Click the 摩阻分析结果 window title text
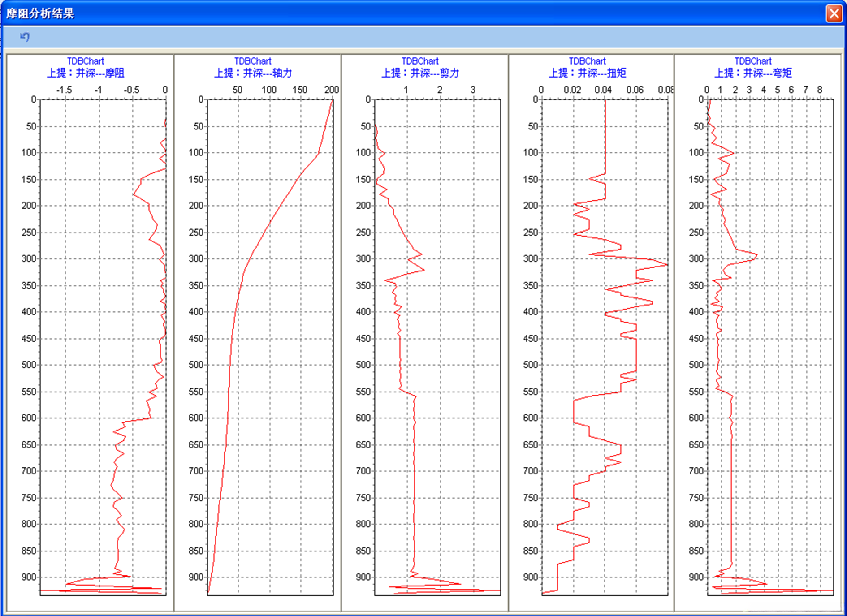847x616 pixels. pos(40,13)
